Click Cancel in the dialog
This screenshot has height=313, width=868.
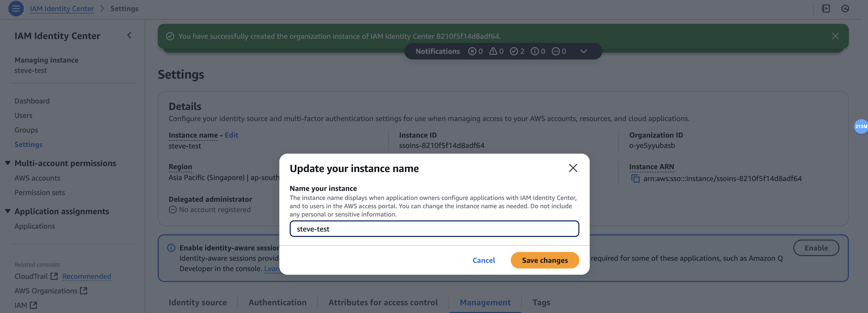(x=484, y=260)
